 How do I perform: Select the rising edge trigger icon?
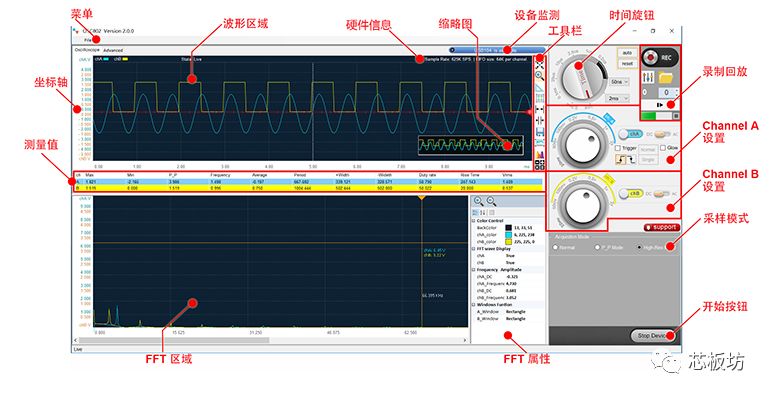pyautogui.click(x=620, y=159)
